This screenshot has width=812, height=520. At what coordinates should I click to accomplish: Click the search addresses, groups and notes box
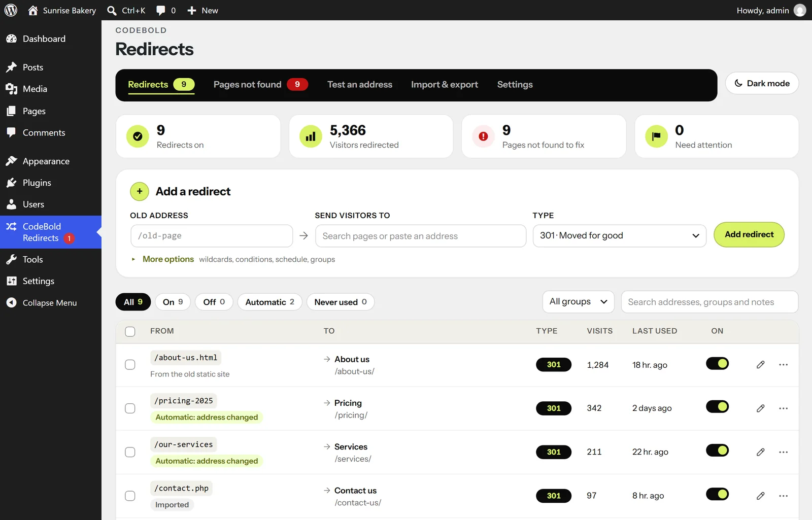tap(709, 302)
